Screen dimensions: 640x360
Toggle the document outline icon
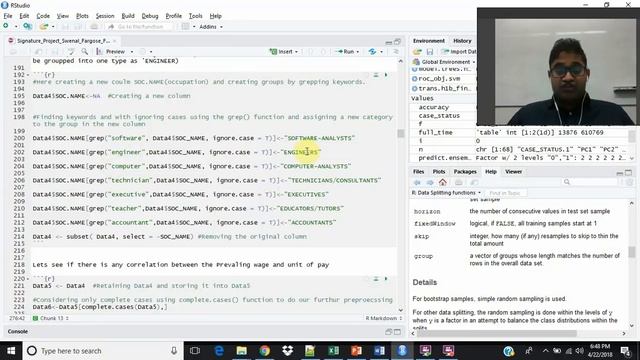(396, 52)
